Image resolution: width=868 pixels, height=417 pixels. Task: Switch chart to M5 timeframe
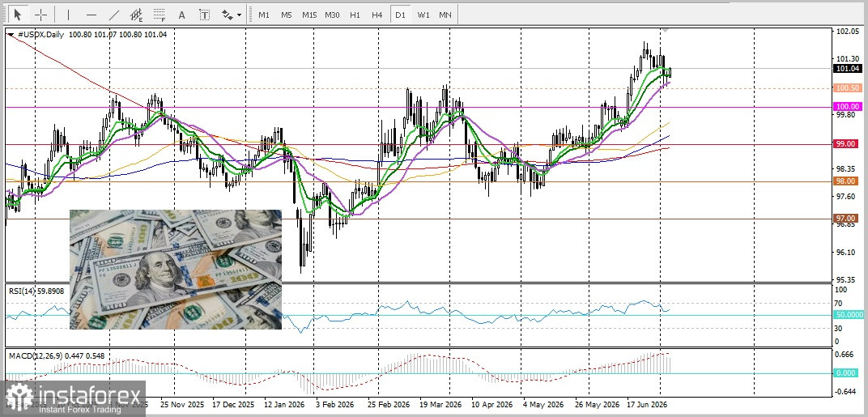pyautogui.click(x=286, y=15)
